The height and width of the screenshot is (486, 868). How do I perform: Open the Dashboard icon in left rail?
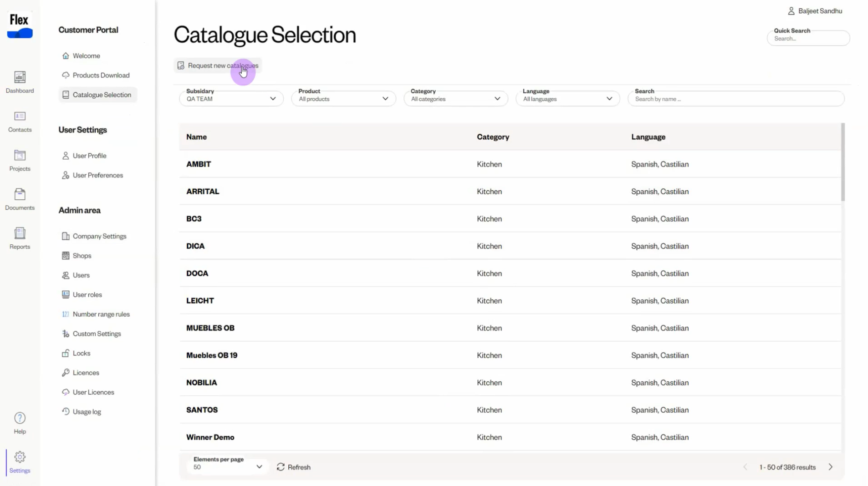(x=20, y=77)
